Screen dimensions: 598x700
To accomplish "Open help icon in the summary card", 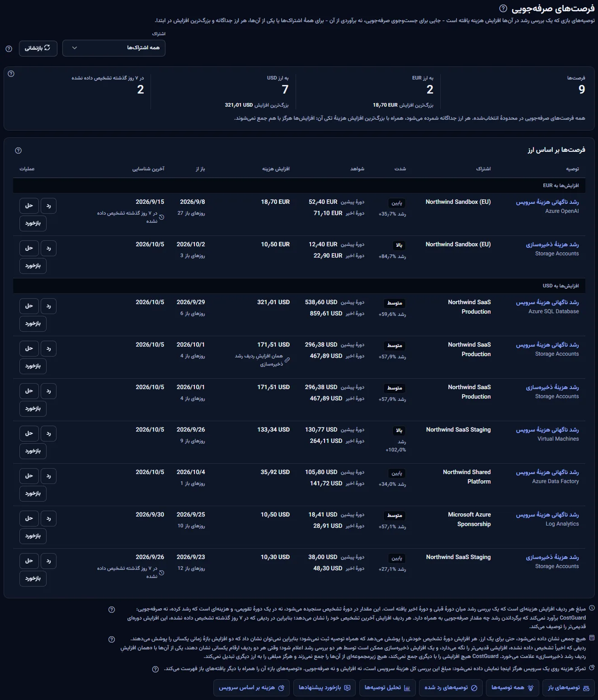I will click(11, 74).
